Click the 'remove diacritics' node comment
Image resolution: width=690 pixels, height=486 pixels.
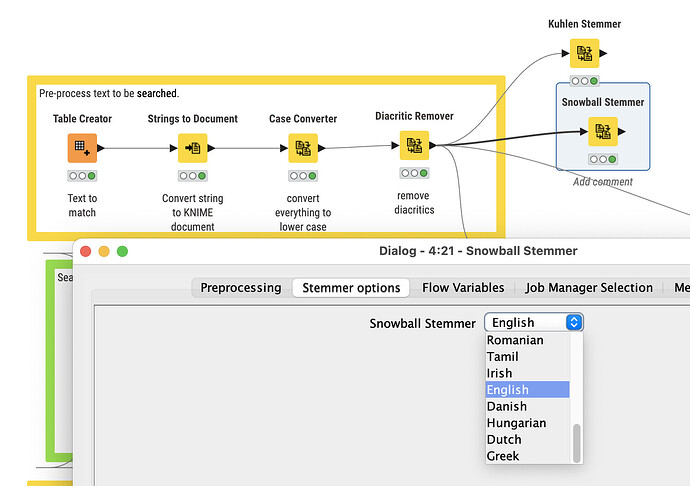click(x=414, y=202)
